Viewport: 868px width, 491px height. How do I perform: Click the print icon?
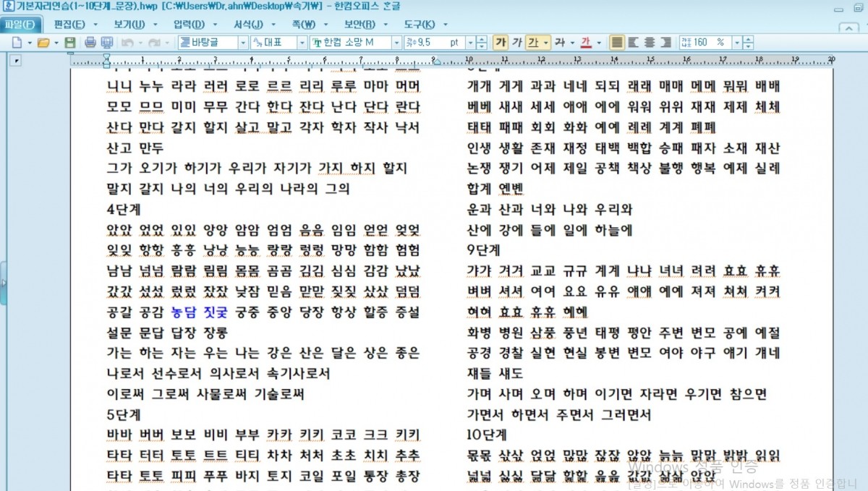90,43
